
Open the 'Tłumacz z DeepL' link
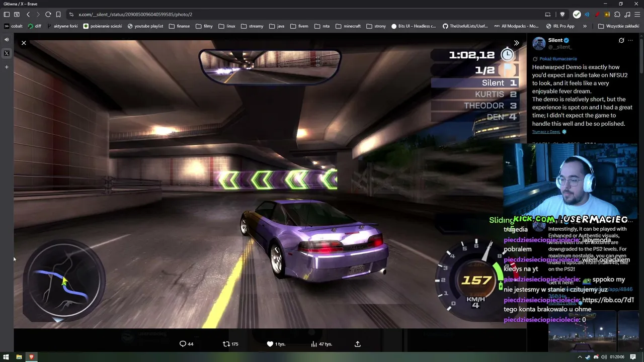546,132
